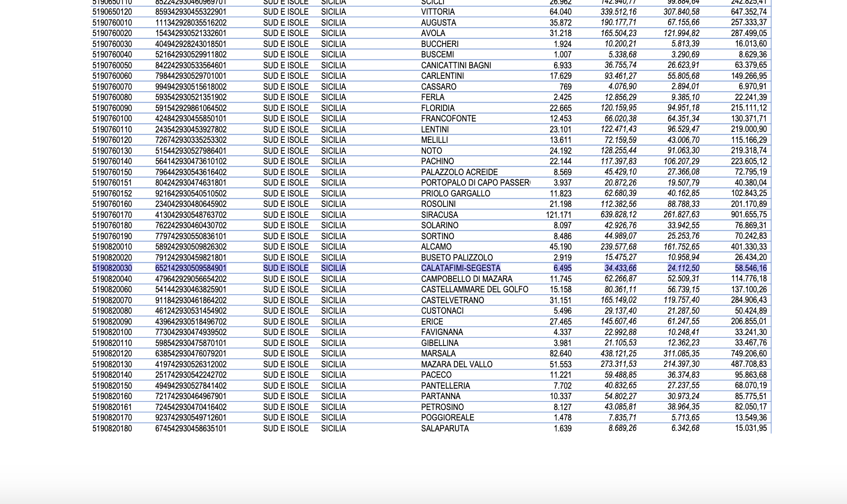Viewport: 847px width, 504px height.
Task: Click amount 273.311,53
Action: pyautogui.click(x=619, y=364)
